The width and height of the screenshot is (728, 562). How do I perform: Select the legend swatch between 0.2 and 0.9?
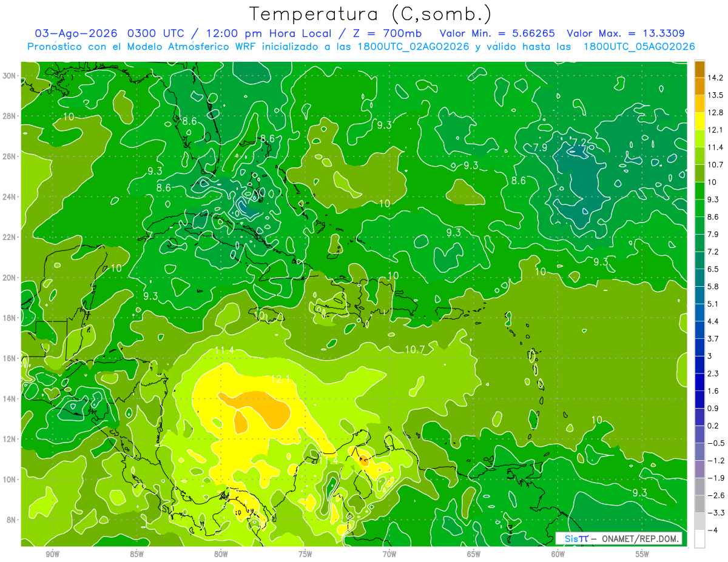tap(699, 417)
